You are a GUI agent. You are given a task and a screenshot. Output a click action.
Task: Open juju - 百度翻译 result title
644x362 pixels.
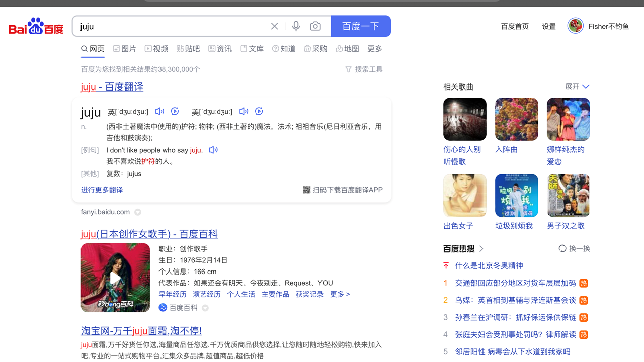[112, 87]
